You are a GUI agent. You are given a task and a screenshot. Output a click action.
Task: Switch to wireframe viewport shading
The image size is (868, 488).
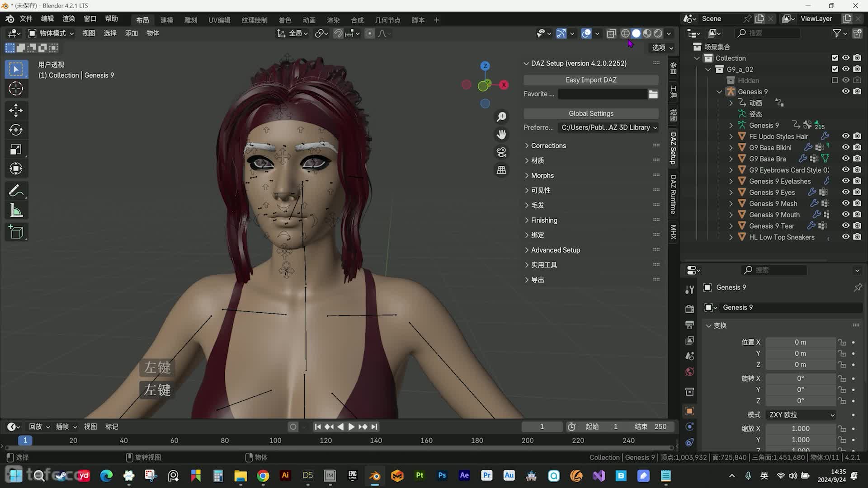click(625, 33)
